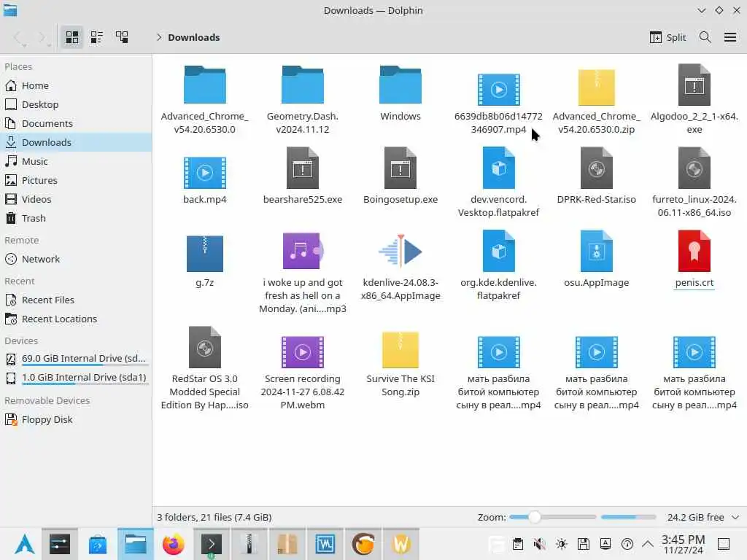Open Videos in Places panel

click(76, 199)
